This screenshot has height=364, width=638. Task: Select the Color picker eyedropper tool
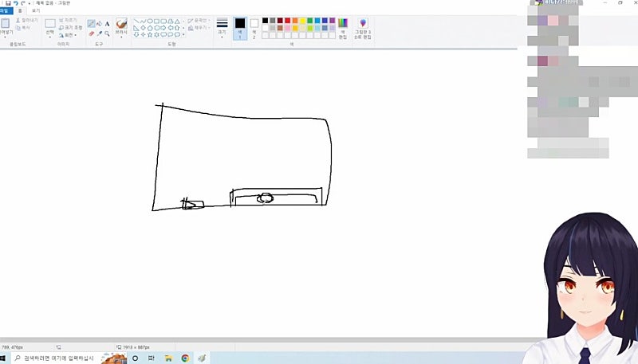(99, 33)
